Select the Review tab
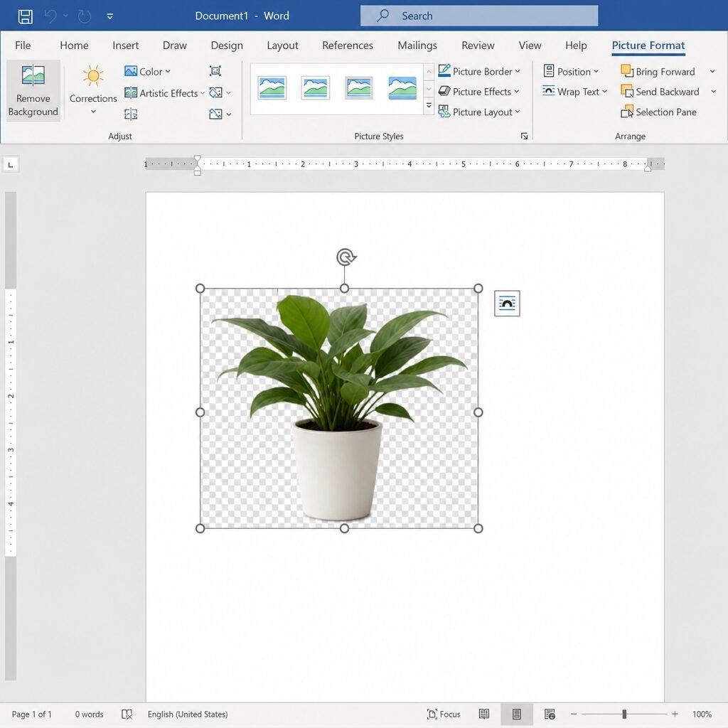The image size is (728, 728). [x=478, y=45]
